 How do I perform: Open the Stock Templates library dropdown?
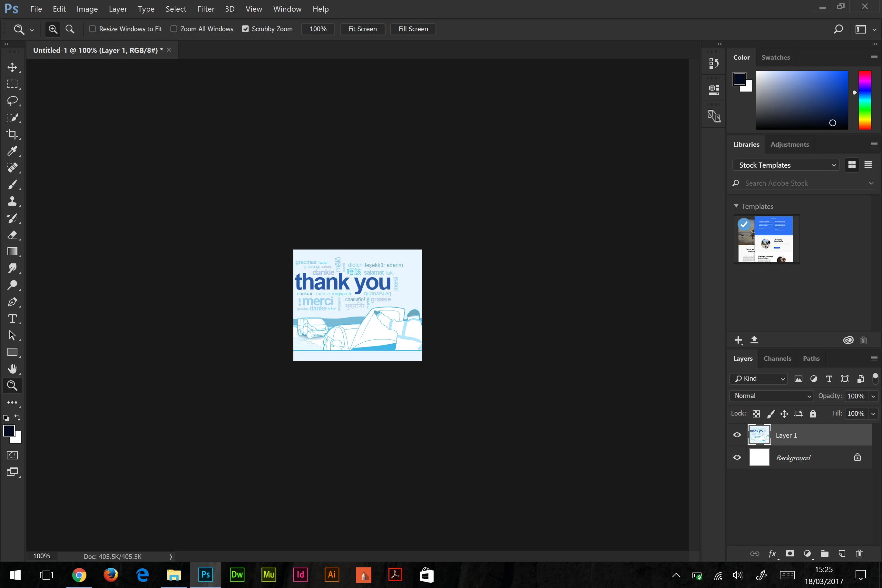(786, 165)
